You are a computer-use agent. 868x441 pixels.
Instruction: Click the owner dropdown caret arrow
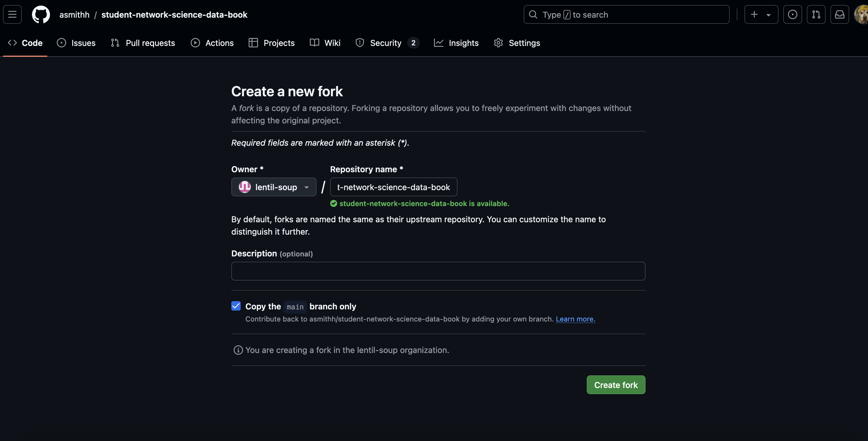[x=306, y=188]
